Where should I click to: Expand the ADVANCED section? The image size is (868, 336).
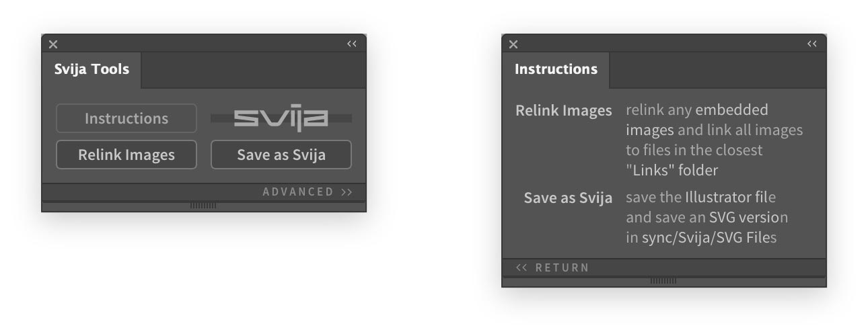(308, 192)
